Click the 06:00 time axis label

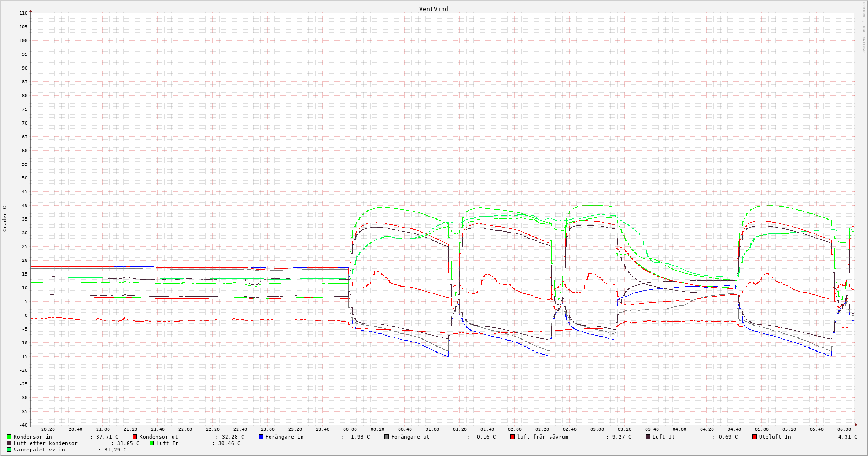pos(844,429)
